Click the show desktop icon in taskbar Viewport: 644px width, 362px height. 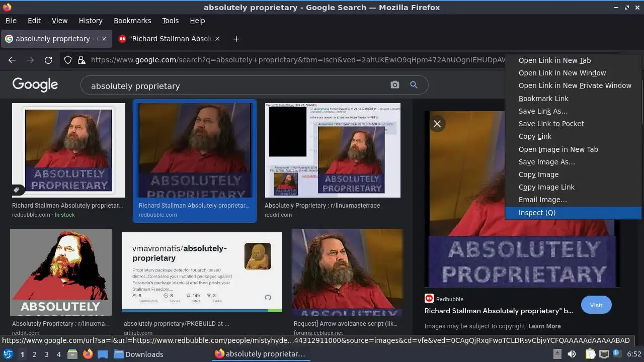click(x=103, y=354)
